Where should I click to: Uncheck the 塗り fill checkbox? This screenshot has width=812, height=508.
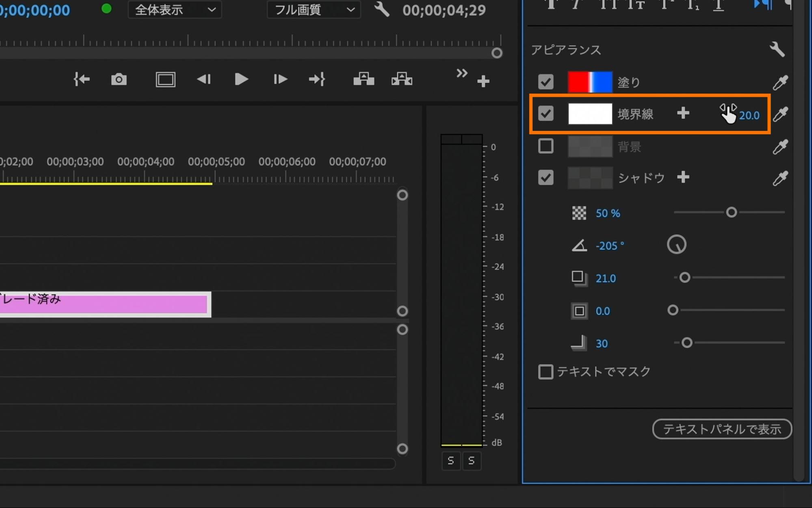[x=546, y=82]
